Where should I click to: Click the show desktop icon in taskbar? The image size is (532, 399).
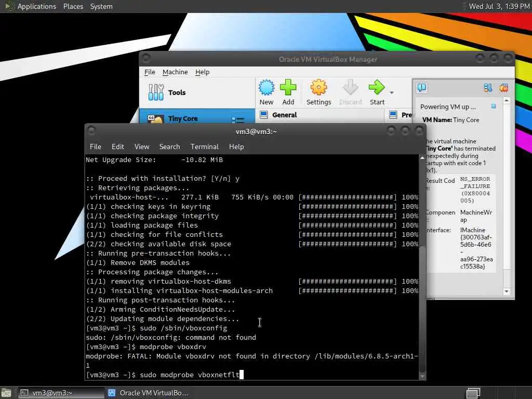tap(6, 393)
